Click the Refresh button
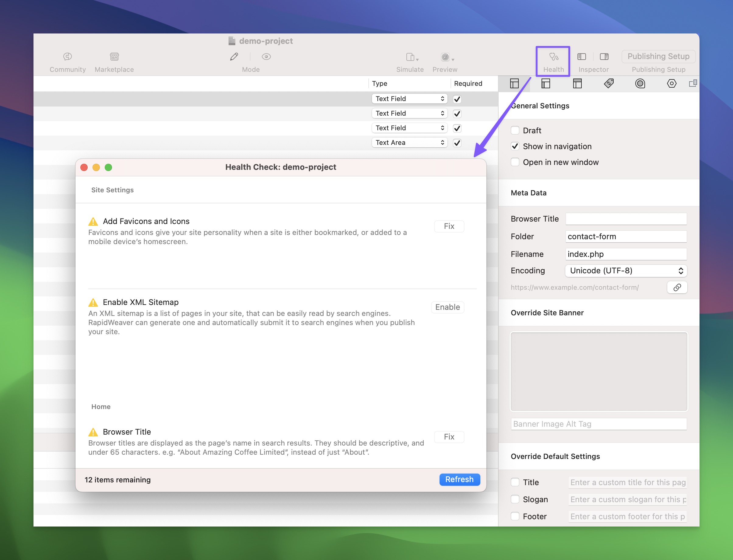This screenshot has width=733, height=560. click(459, 479)
